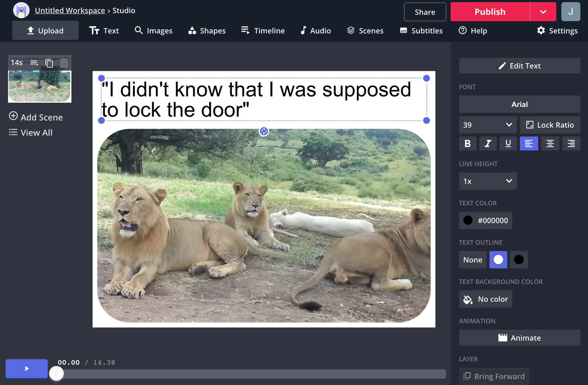The width and height of the screenshot is (588, 385).
Task: Delete the scene using the trash icon
Action: [x=64, y=63]
